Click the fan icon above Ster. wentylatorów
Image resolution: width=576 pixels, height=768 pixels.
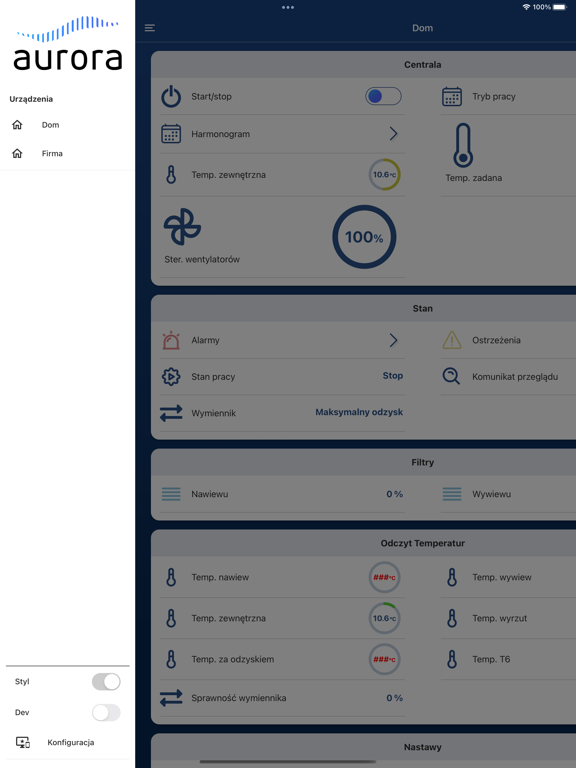click(x=182, y=226)
